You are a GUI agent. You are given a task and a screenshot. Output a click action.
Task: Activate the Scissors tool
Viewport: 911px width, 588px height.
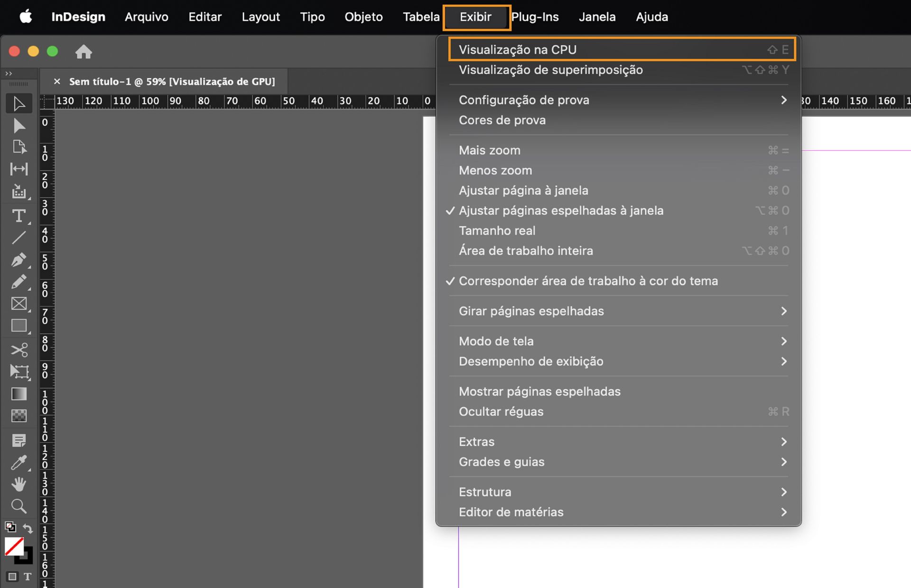(19, 349)
